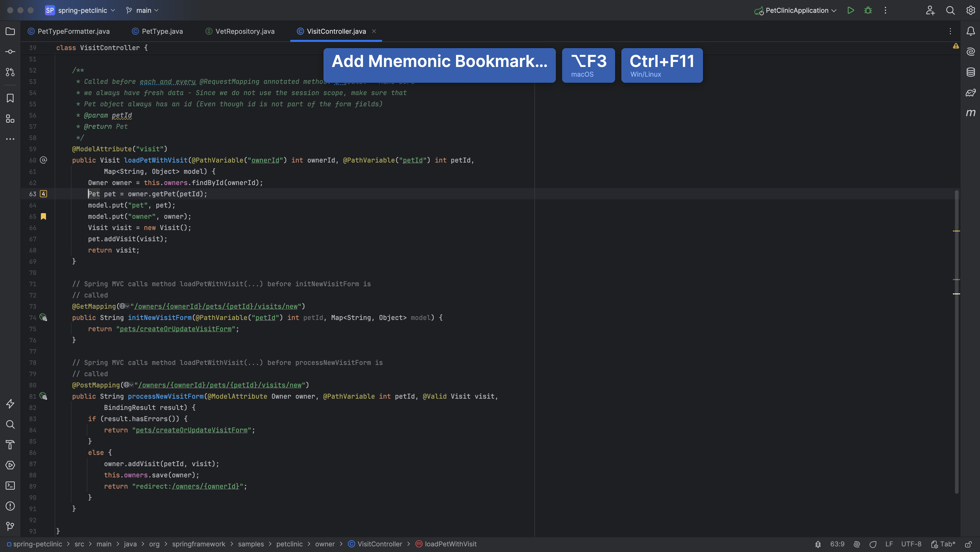Image resolution: width=980 pixels, height=552 pixels.
Task: Toggle mnemonic bookmark 4 on line 63
Action: [x=43, y=194]
